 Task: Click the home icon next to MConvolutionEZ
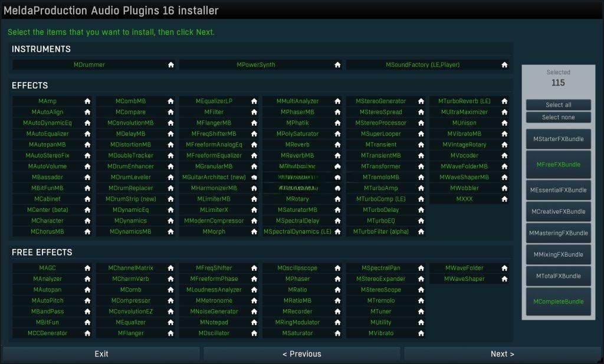pos(171,311)
